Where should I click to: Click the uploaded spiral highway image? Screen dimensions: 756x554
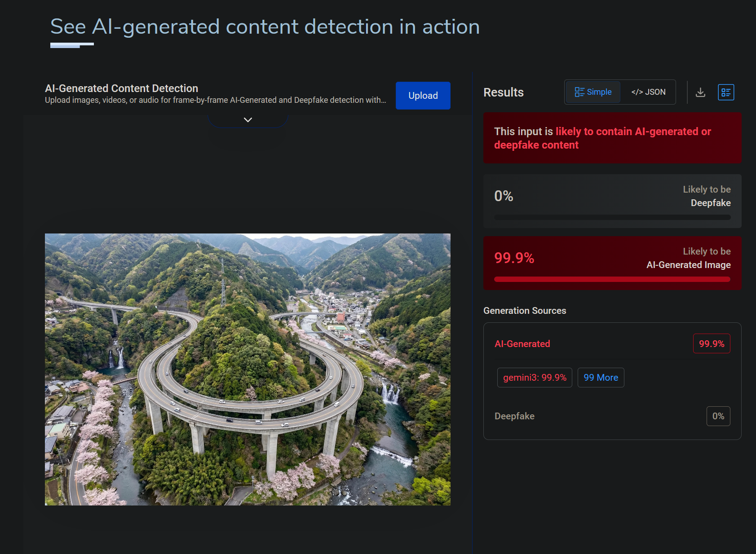tap(248, 369)
